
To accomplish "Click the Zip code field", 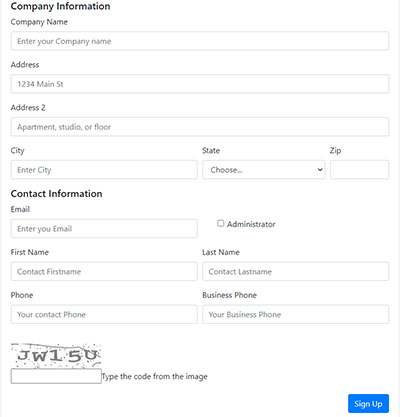I will (x=359, y=170).
